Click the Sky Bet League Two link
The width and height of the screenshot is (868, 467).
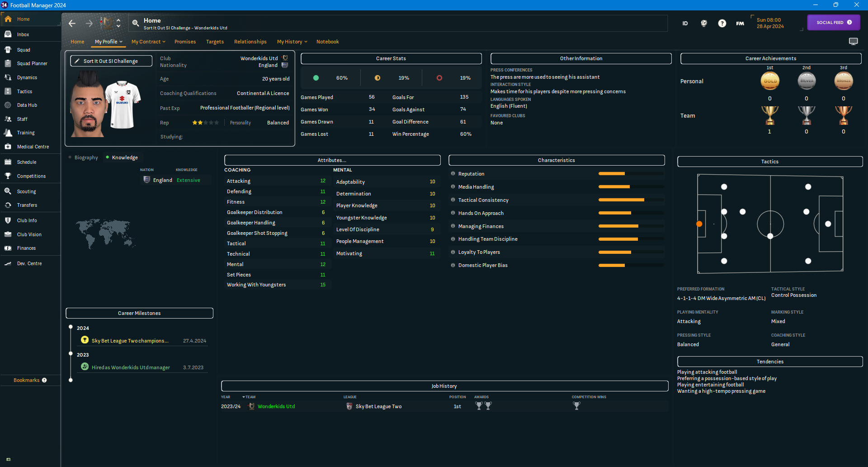click(x=378, y=406)
